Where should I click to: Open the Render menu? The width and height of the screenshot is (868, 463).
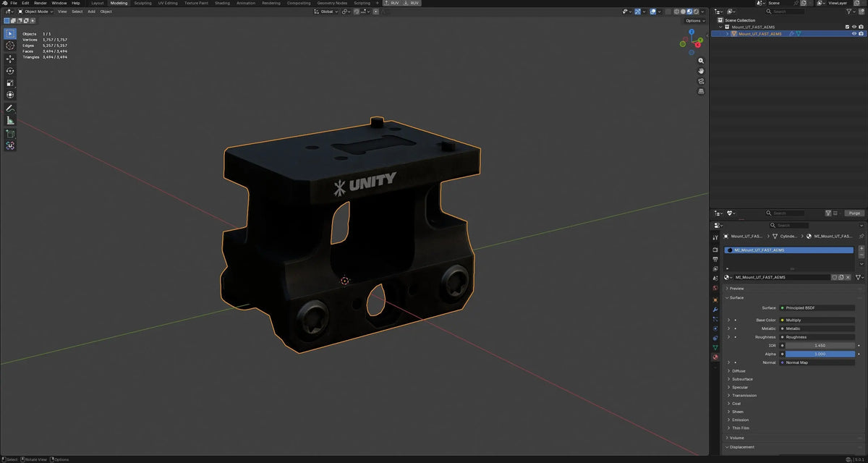(x=41, y=3)
